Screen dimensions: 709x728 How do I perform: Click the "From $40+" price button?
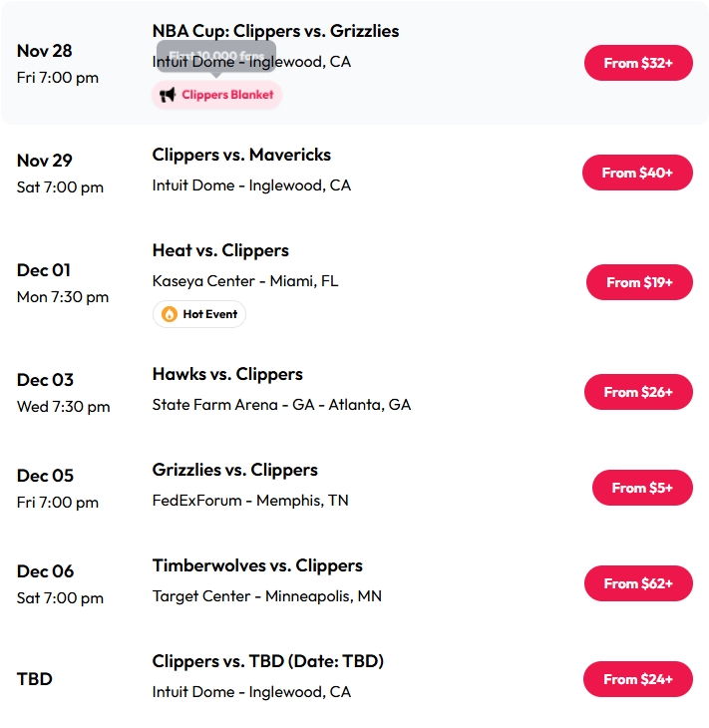pos(637,173)
